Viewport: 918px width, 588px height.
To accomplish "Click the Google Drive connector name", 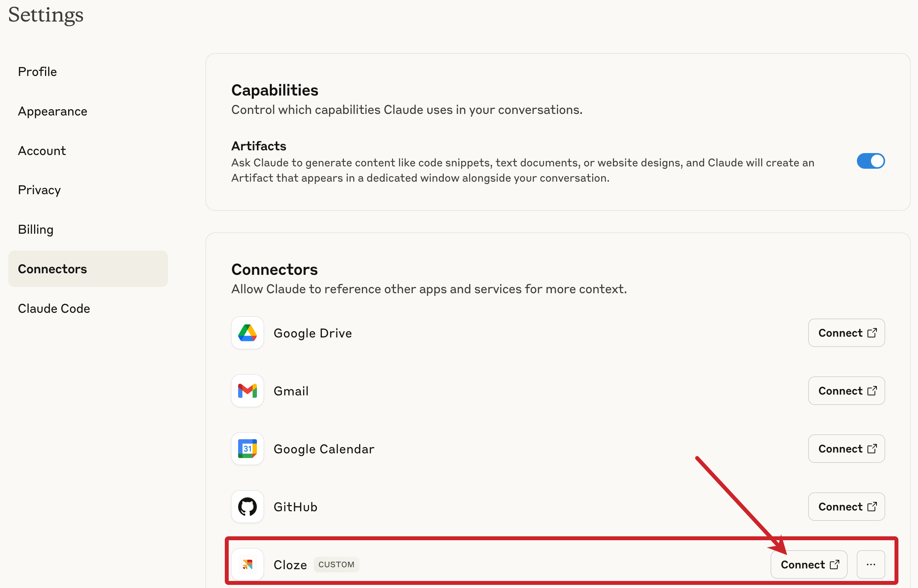I will coord(313,333).
